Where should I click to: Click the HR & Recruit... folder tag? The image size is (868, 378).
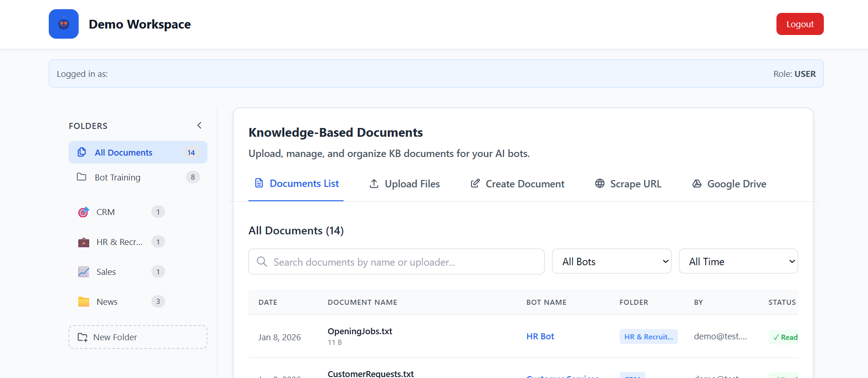click(649, 337)
